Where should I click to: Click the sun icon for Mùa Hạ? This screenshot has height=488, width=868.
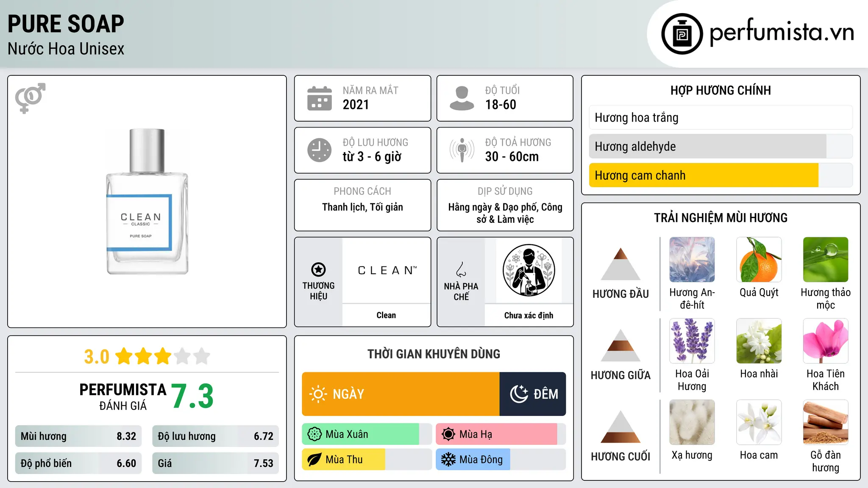point(448,434)
